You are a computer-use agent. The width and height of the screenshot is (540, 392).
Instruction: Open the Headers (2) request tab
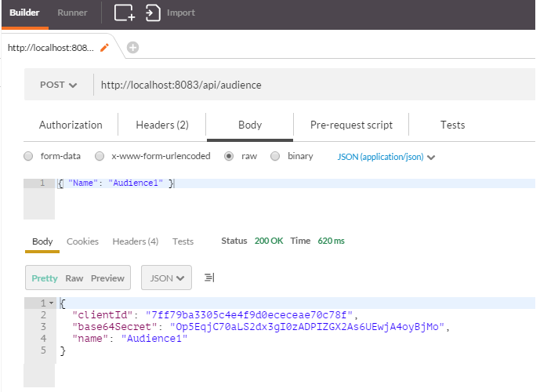[x=162, y=125]
